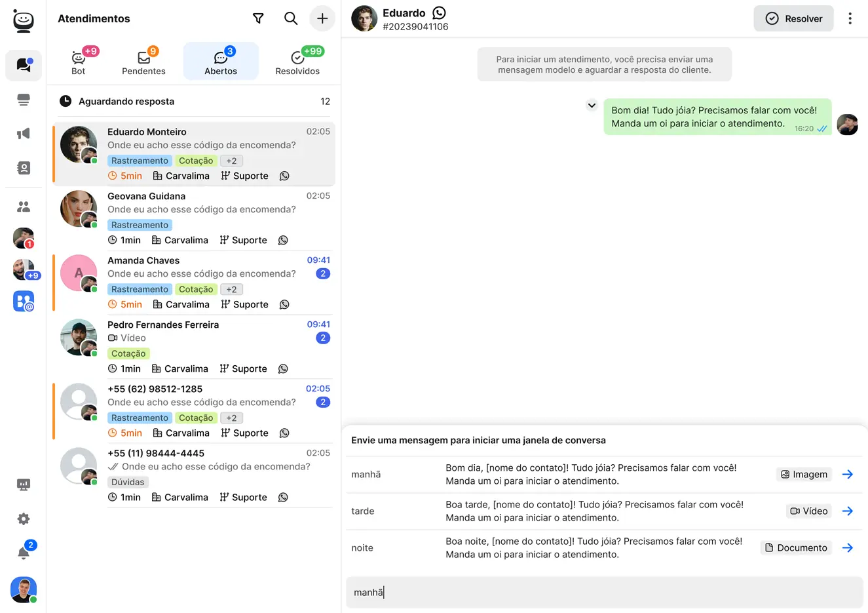Click the Resolver button
The height and width of the screenshot is (613, 868).
pos(793,18)
